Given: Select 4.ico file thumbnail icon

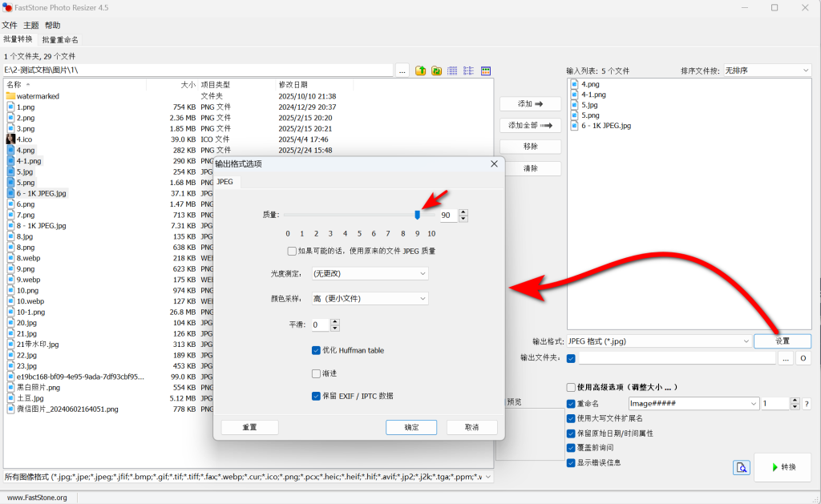Looking at the screenshot, I should [10, 139].
